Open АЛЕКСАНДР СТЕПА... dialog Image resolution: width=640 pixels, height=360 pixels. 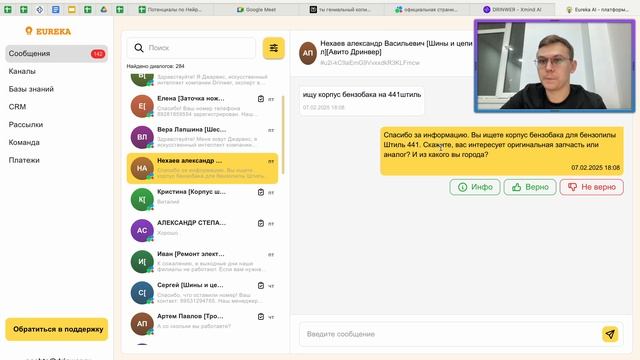(x=202, y=230)
